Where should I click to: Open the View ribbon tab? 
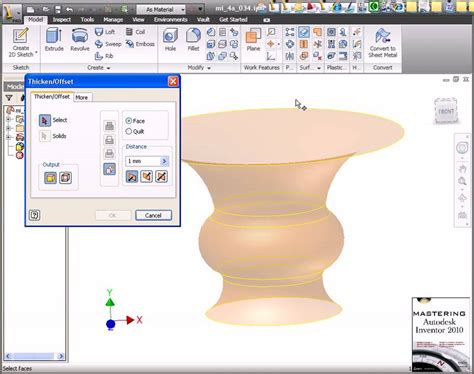tap(138, 20)
